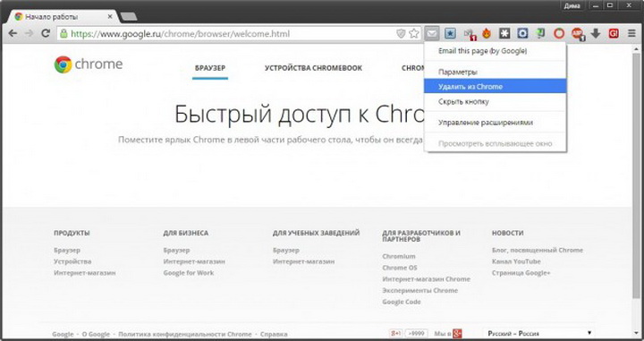The height and width of the screenshot is (341, 644).
Task: Click the Дима profile button in title bar
Action: 572,5
